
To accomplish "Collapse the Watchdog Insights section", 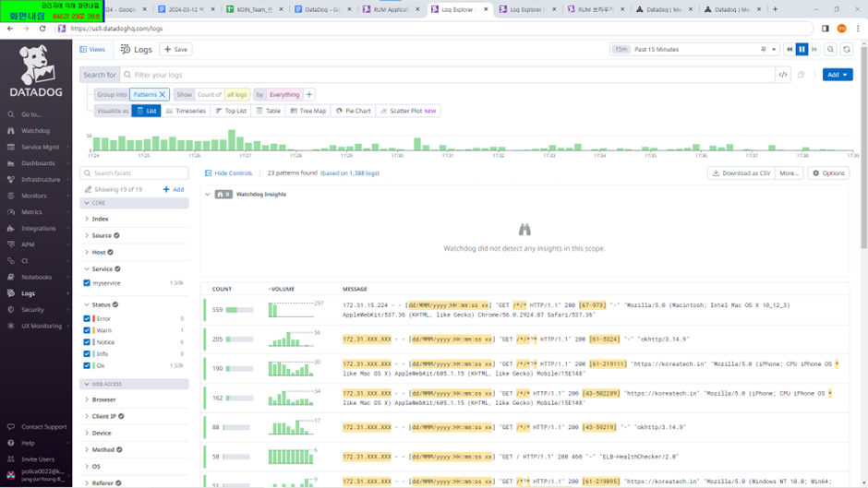I will click(x=208, y=195).
